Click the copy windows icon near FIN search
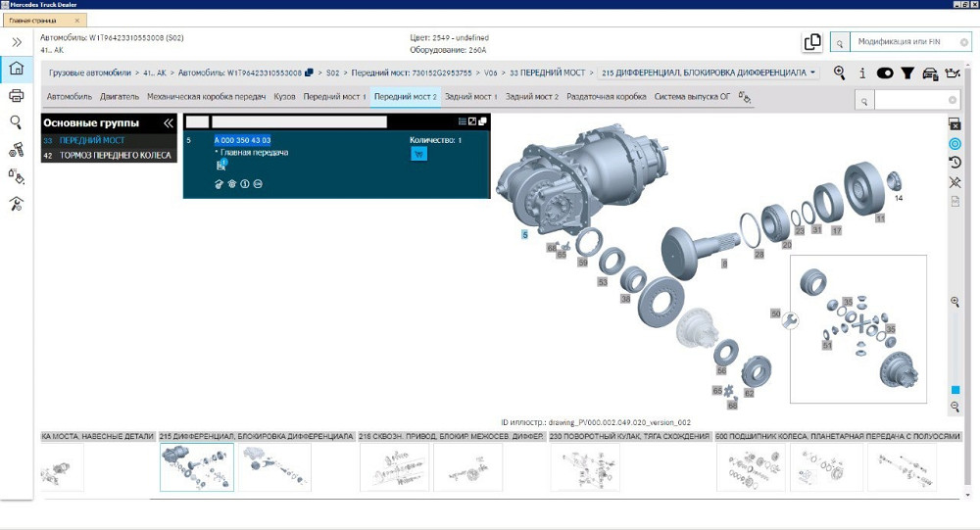Viewport: 980px width, 530px height. pos(811,42)
